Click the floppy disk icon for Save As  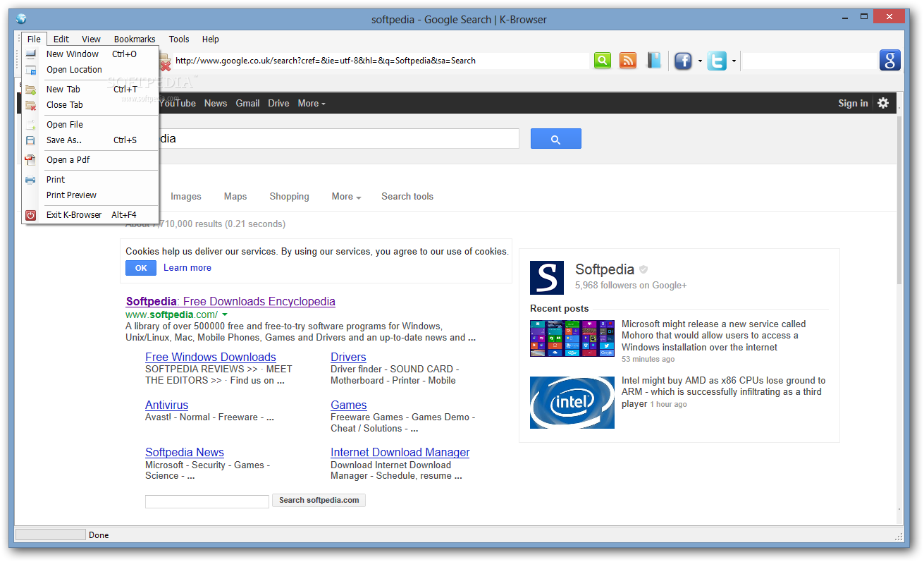pos(31,140)
